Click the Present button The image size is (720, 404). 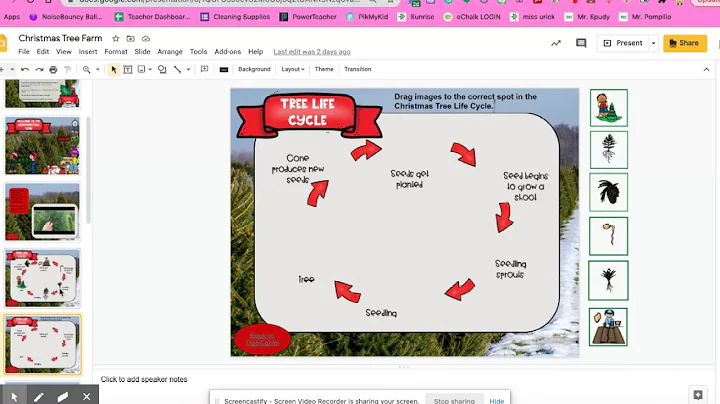623,43
